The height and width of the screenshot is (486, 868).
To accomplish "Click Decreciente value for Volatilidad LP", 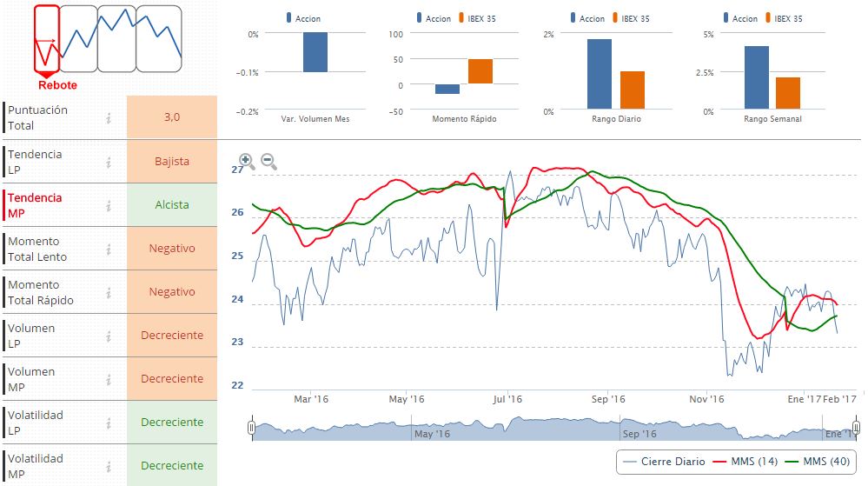I will click(172, 422).
